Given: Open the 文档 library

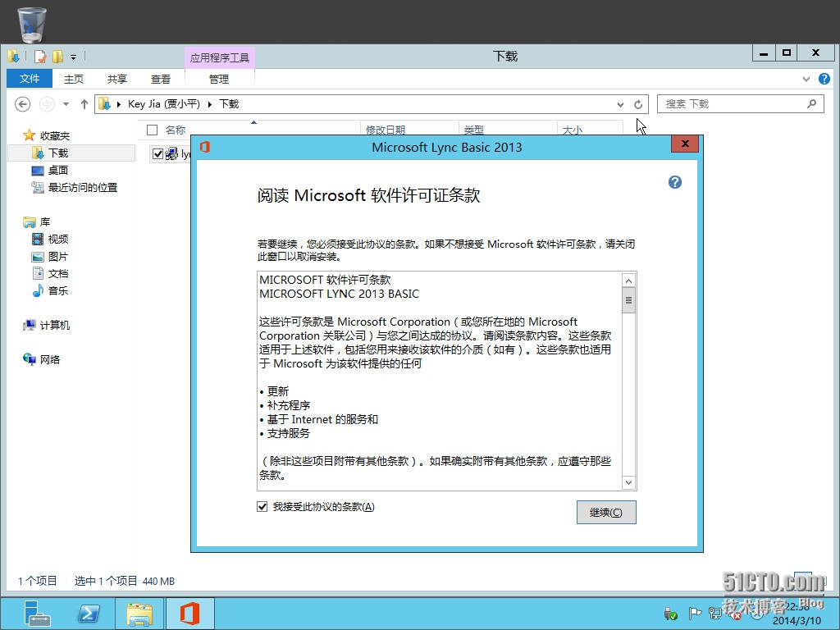Looking at the screenshot, I should pos(58,274).
